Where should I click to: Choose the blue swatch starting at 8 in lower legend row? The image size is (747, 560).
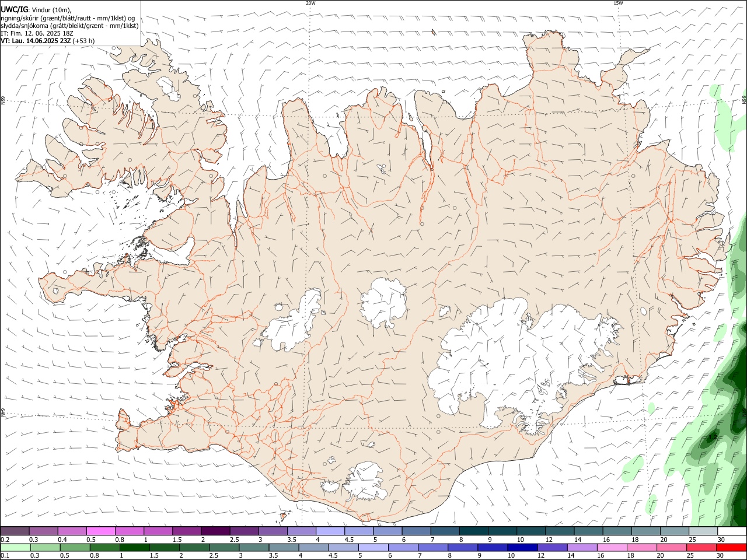click(463, 547)
